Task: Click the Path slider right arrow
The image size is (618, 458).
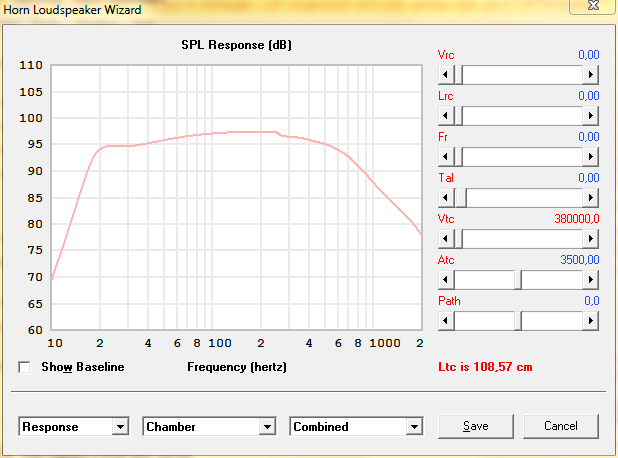Action: 591,321
